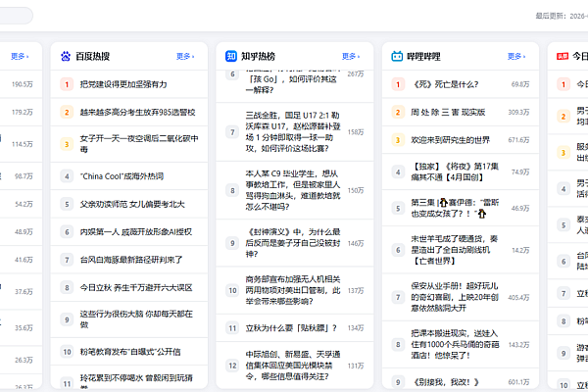Click heat value "405.4万"
Screen dimensions: 588x392
(519, 298)
